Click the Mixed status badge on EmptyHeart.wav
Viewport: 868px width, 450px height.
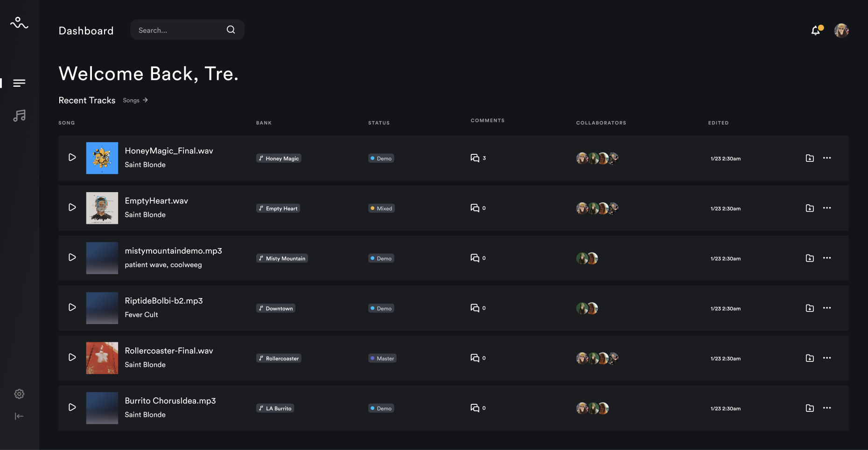tap(381, 208)
